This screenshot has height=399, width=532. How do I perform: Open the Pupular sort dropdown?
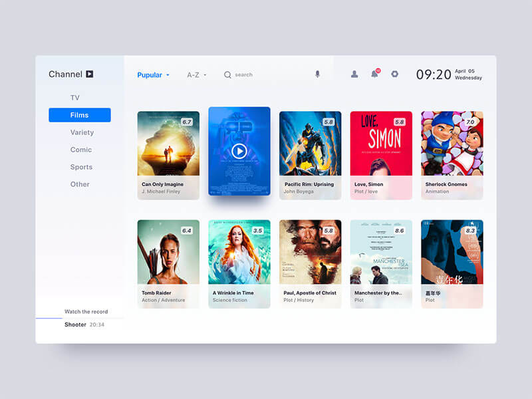click(x=153, y=75)
